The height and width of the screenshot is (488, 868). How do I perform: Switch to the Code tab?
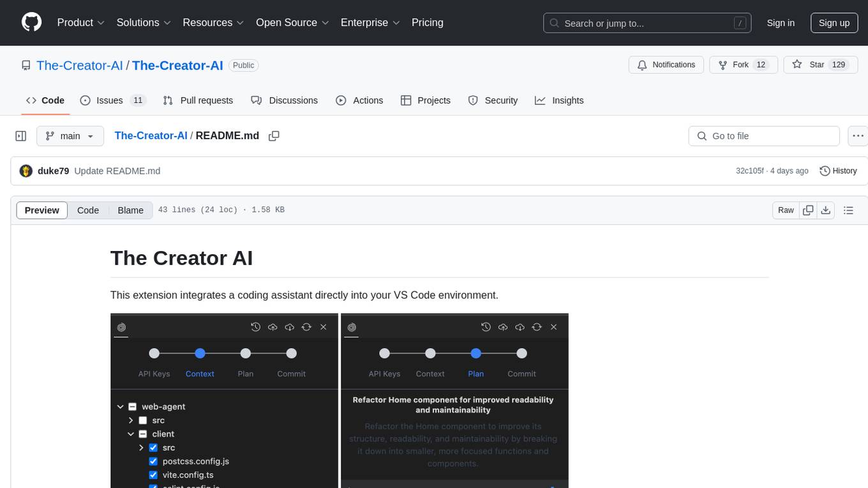click(45, 100)
